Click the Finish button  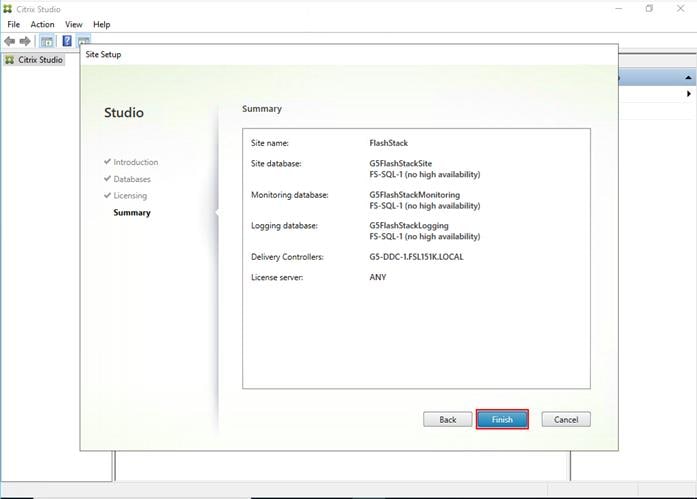click(502, 419)
